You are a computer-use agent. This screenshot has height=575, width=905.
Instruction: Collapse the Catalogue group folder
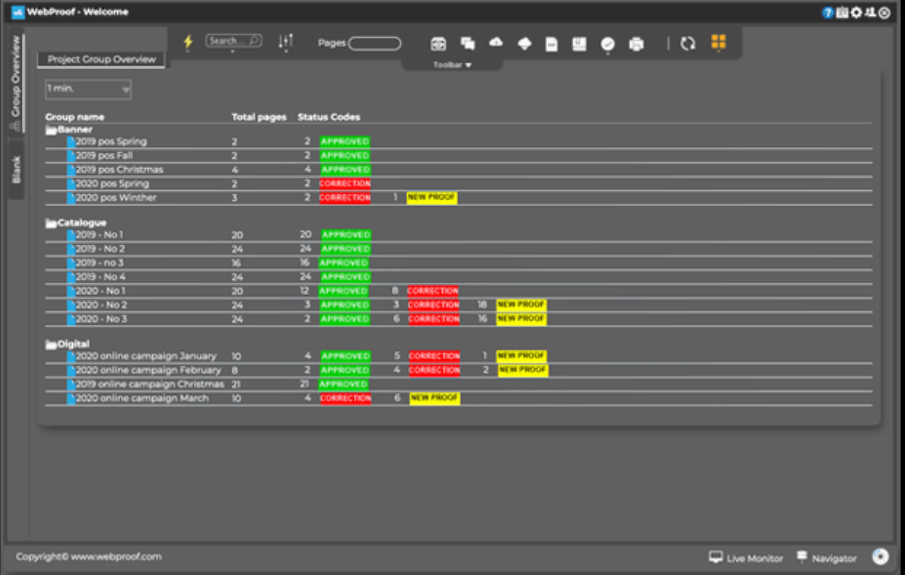pyautogui.click(x=51, y=223)
